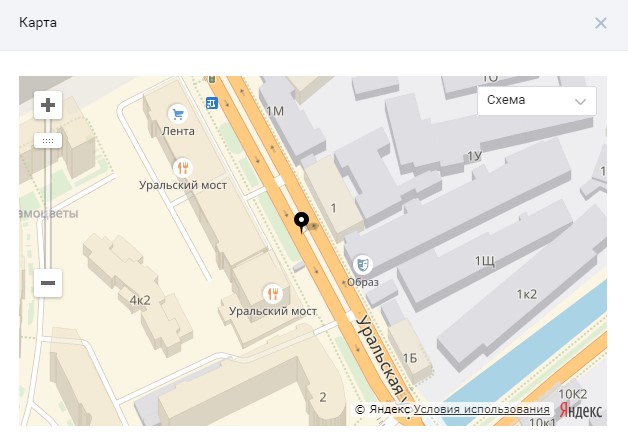The width and height of the screenshot is (628, 448).
Task: Zoom out with the minus button
Action: pyautogui.click(x=48, y=283)
